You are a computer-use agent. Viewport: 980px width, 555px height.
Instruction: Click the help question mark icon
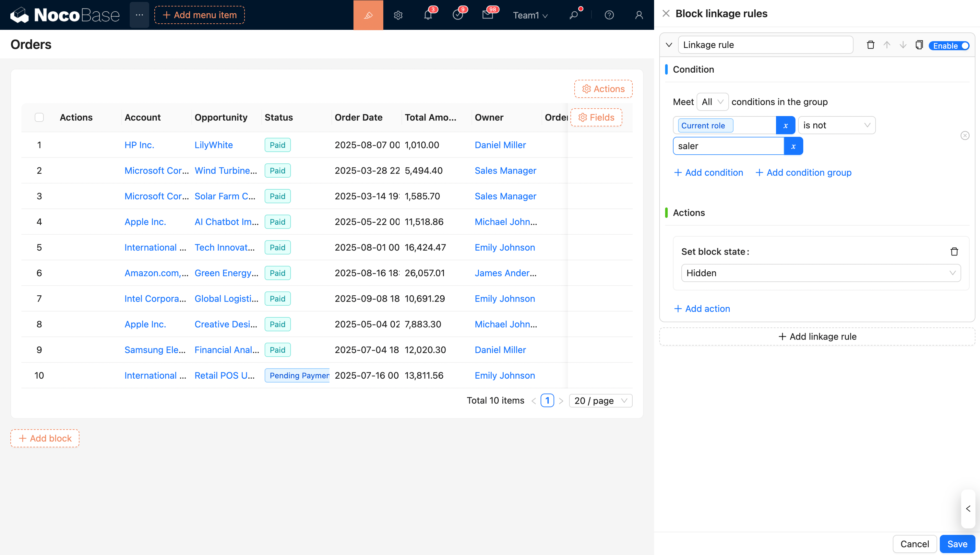tap(609, 15)
